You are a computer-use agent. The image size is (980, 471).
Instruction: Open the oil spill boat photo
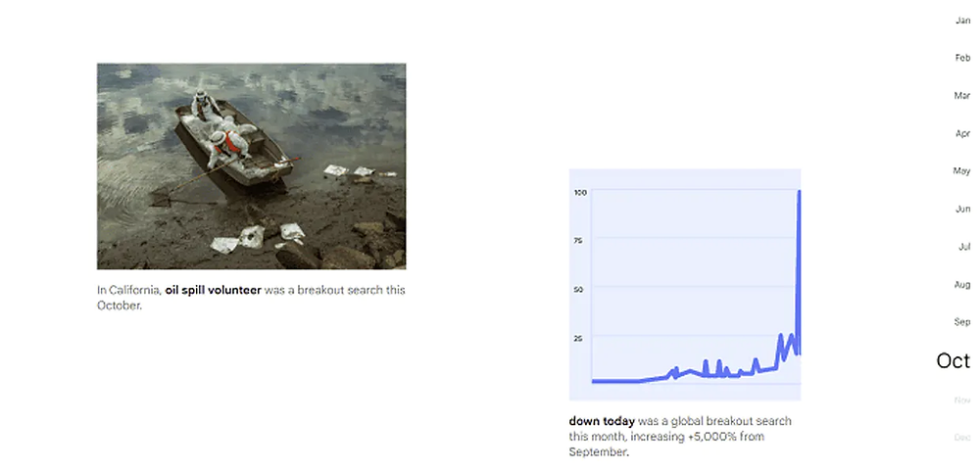[251, 166]
